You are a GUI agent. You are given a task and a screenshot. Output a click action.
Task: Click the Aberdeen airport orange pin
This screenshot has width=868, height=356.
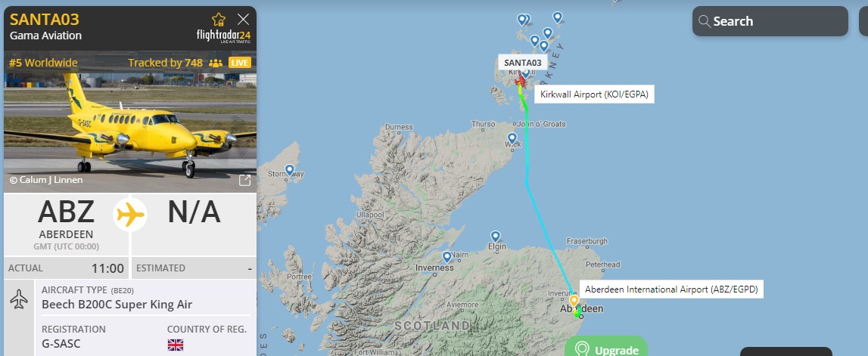[x=574, y=302]
